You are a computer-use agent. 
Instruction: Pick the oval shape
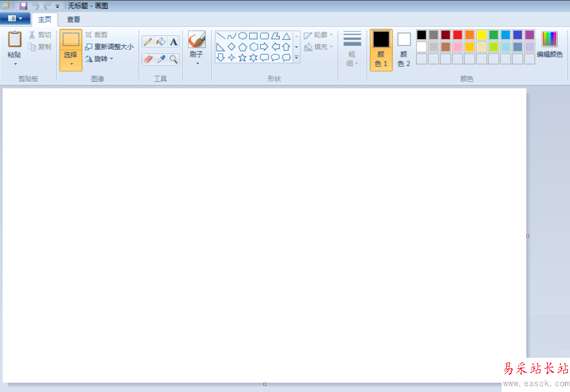point(242,36)
